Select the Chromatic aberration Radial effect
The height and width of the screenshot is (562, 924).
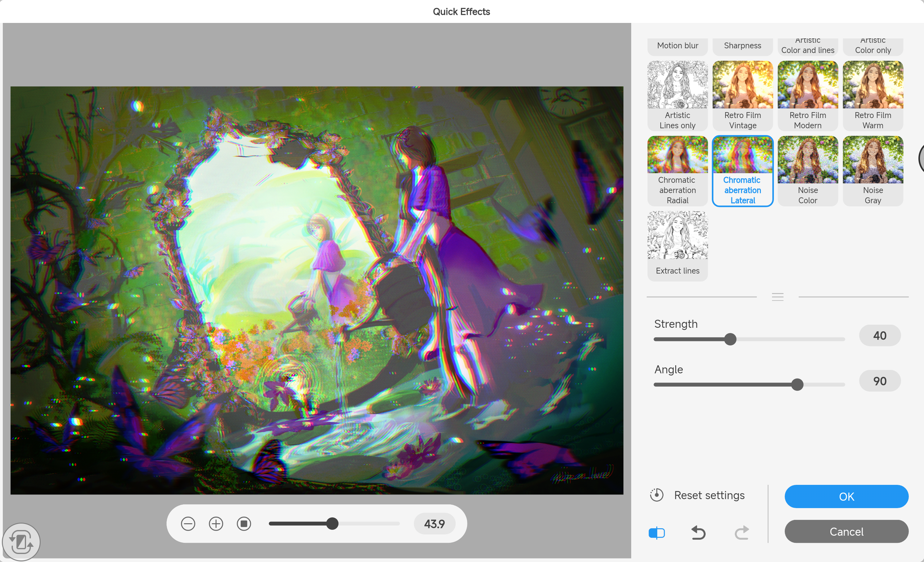(677, 170)
